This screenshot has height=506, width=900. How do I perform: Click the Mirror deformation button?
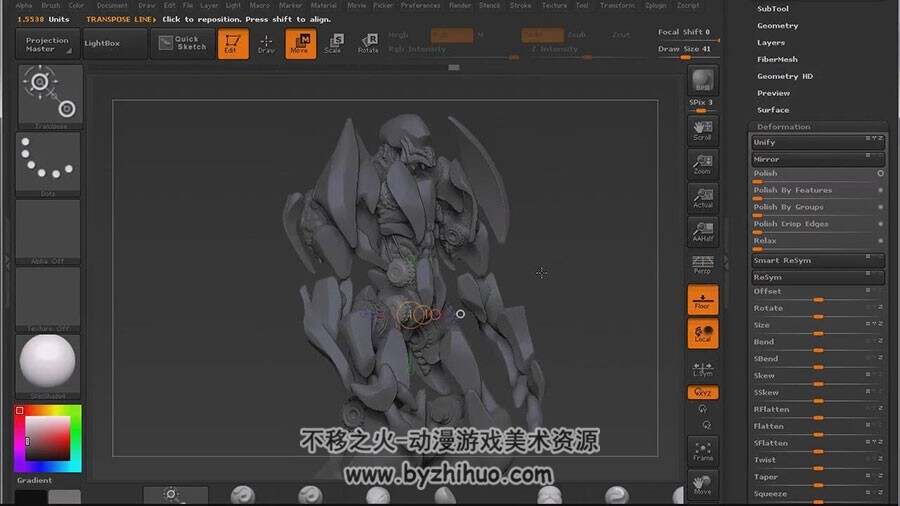[x=817, y=159]
